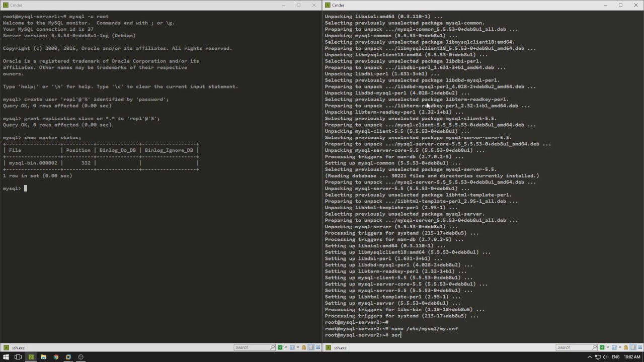The width and height of the screenshot is (644, 362).
Task: Click the ssh.exe tab in left Cmder window
Action: (15, 347)
